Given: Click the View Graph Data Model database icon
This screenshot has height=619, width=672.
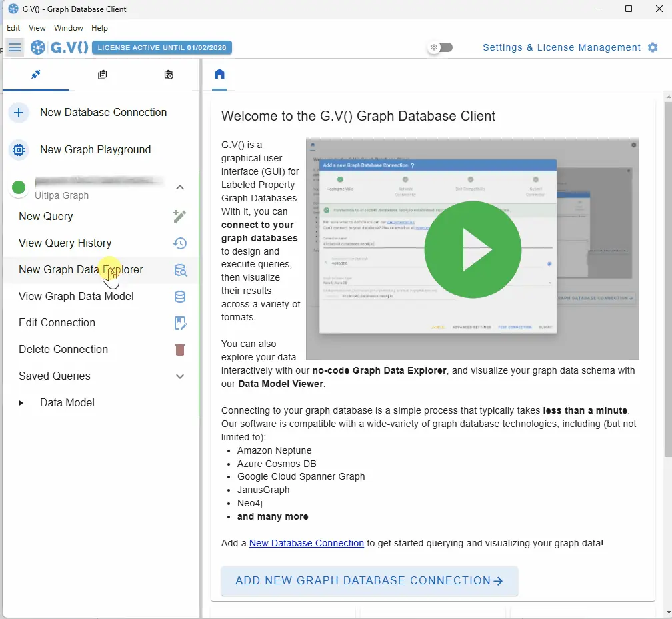Looking at the screenshot, I should click(180, 297).
